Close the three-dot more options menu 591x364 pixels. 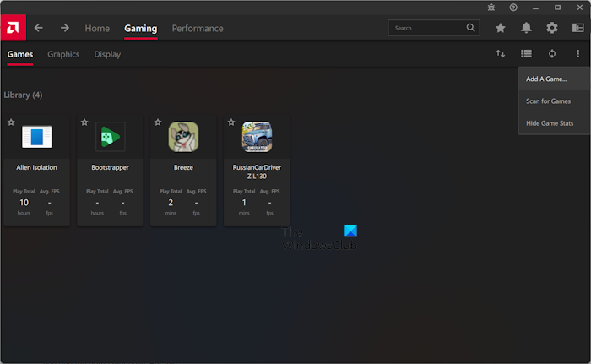(x=577, y=54)
